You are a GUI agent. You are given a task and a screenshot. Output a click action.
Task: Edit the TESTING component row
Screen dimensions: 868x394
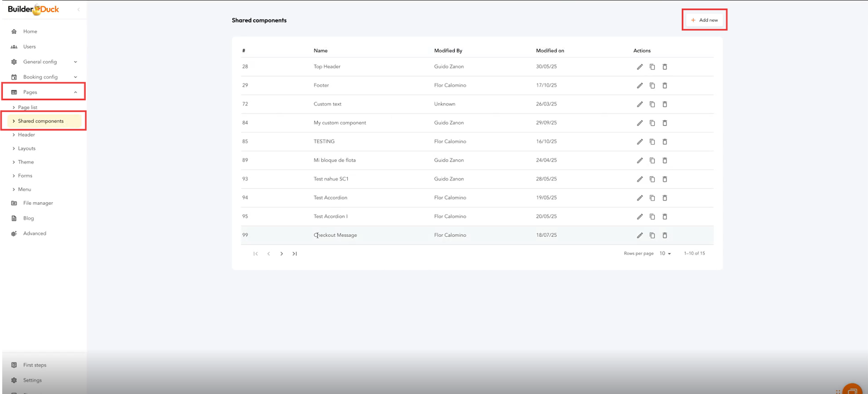640,141
